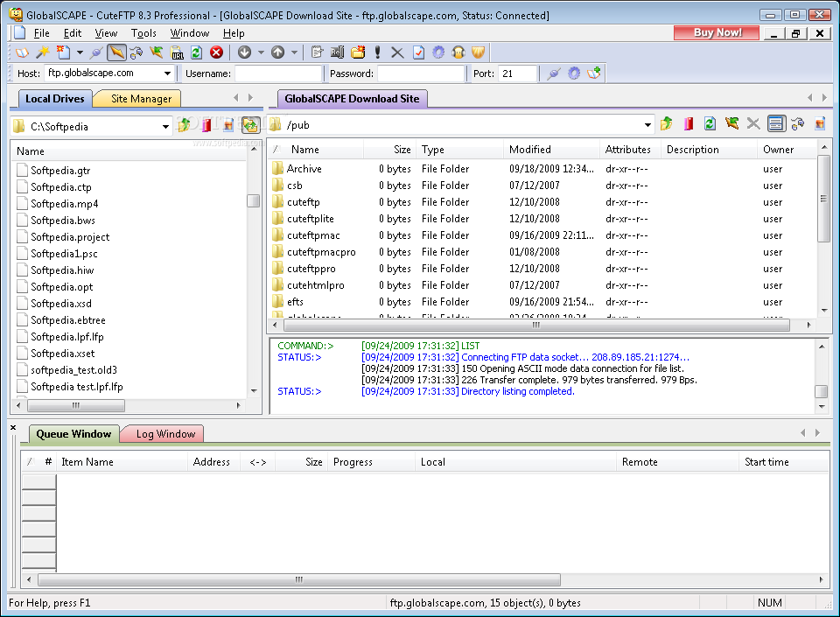Click the exclamation mark icon in main toolbar
This screenshot has height=617, width=840.
coord(377,53)
